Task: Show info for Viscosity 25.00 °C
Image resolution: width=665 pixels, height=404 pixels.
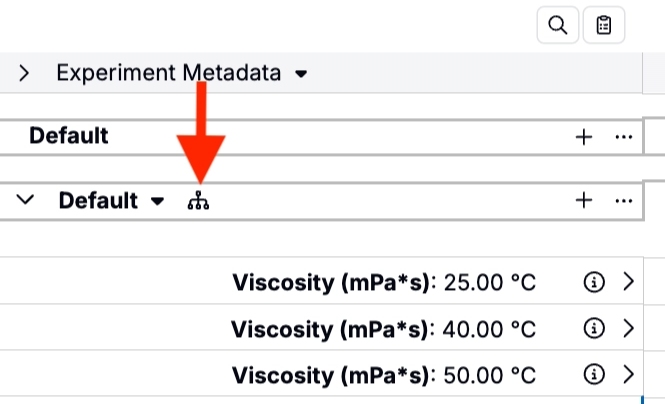Action: pyautogui.click(x=594, y=282)
